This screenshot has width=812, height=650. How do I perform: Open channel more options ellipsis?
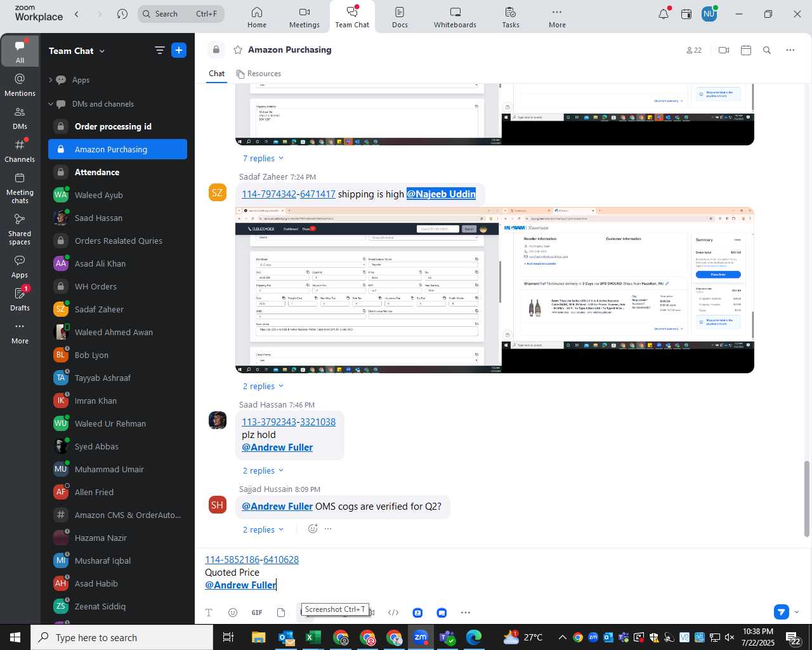790,50
